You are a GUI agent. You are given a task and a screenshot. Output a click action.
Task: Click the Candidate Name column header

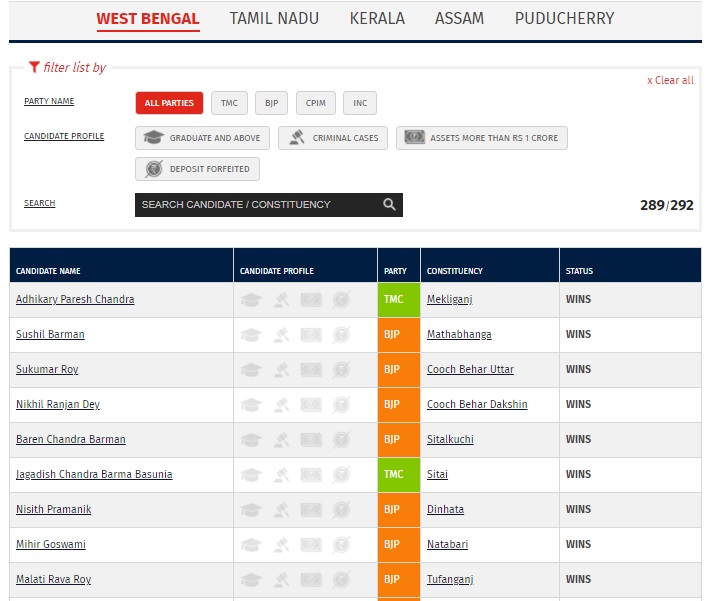point(121,265)
